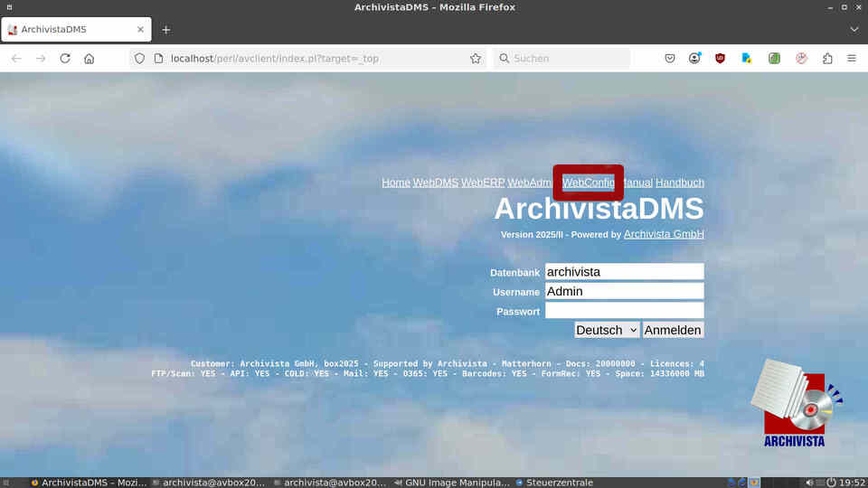The image size is (868, 488).
Task: Go to the browser home page icon
Action: [89, 58]
